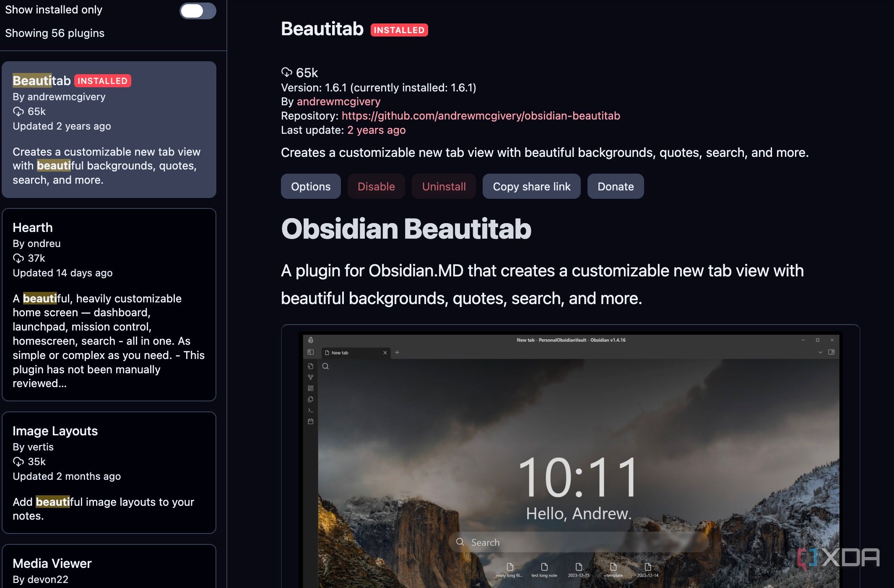The image size is (894, 588).
Task: Toggle the Show installed only switch
Action: coord(198,11)
